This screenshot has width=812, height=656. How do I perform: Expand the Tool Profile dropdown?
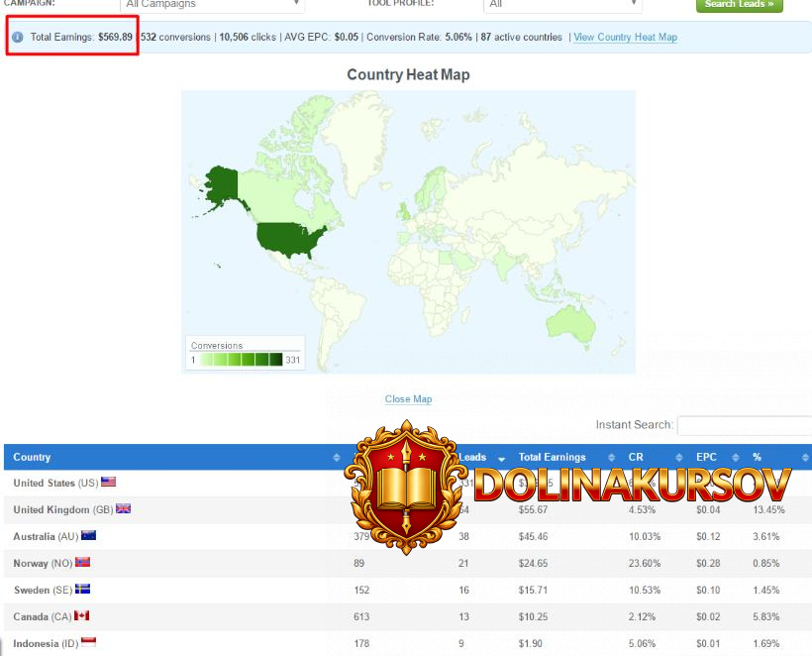pos(562,4)
